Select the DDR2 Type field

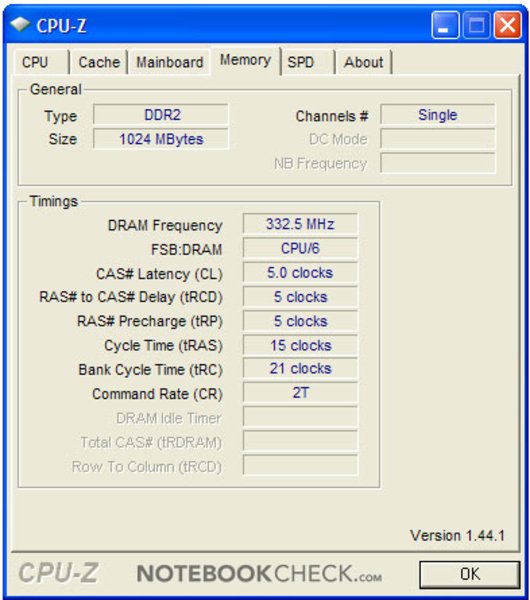[161, 114]
